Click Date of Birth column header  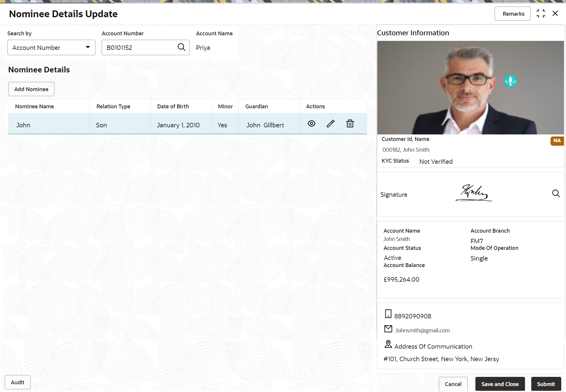click(x=181, y=106)
